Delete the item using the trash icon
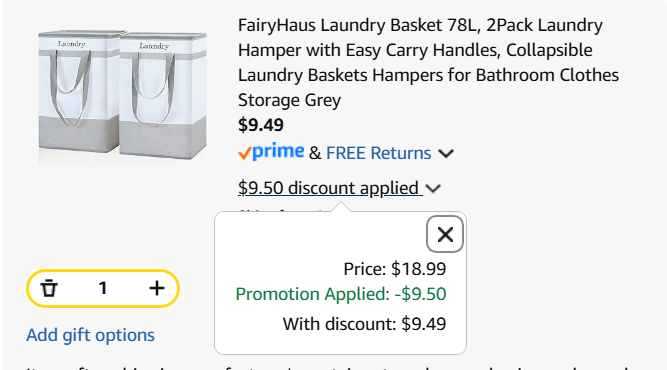667x370 pixels. (49, 288)
